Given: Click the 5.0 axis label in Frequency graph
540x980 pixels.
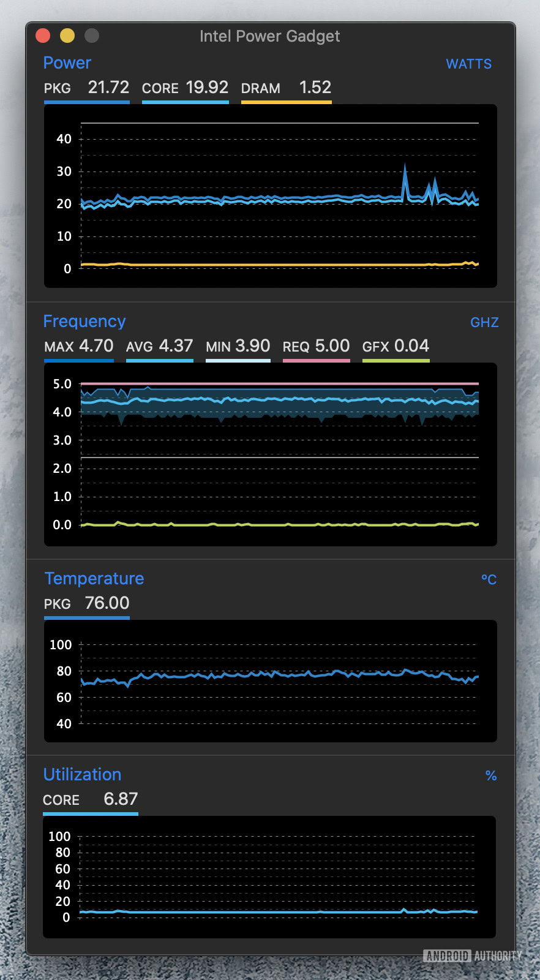Looking at the screenshot, I should (x=62, y=384).
